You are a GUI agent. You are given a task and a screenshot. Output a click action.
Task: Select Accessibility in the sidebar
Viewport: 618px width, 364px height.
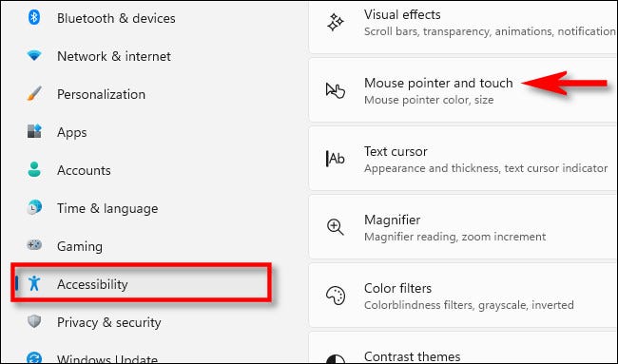[x=142, y=283]
